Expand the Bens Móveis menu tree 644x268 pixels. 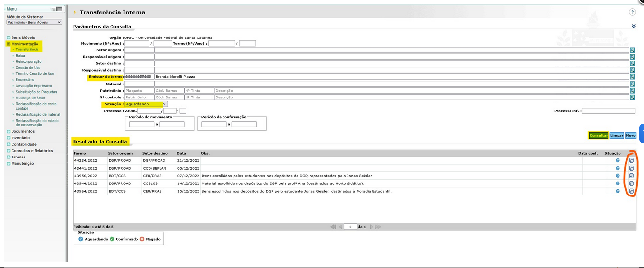coord(8,37)
